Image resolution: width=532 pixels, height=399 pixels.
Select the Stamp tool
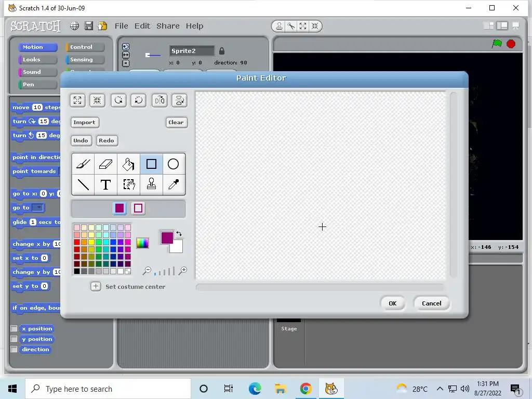coord(151,184)
